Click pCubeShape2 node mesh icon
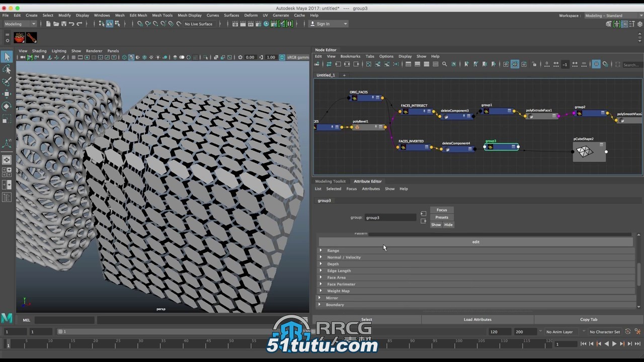 pos(584,151)
